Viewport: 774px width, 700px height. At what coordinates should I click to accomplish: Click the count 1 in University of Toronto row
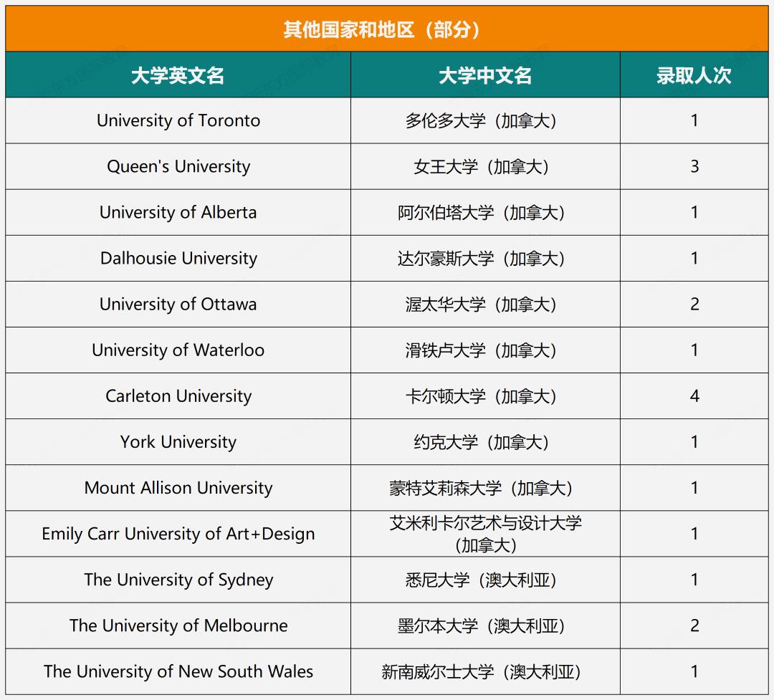click(694, 120)
